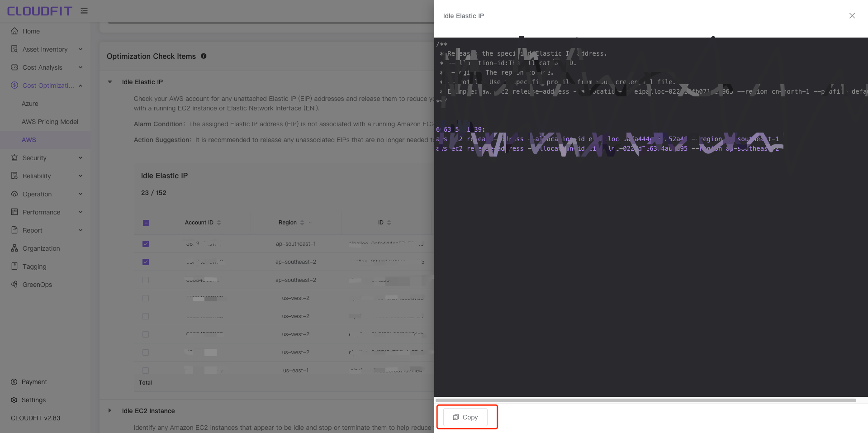
Task: Close the Idle Elastic IP drawer
Action: coord(852,16)
